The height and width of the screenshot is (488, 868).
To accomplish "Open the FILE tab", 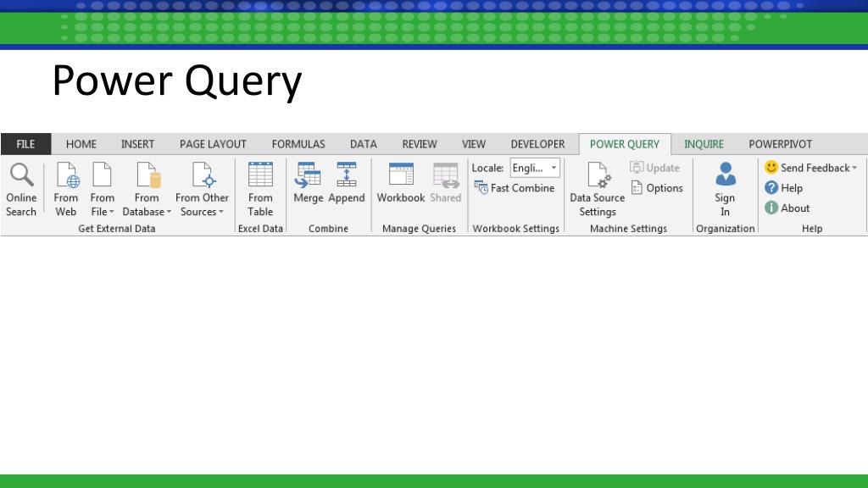I will click(x=25, y=144).
